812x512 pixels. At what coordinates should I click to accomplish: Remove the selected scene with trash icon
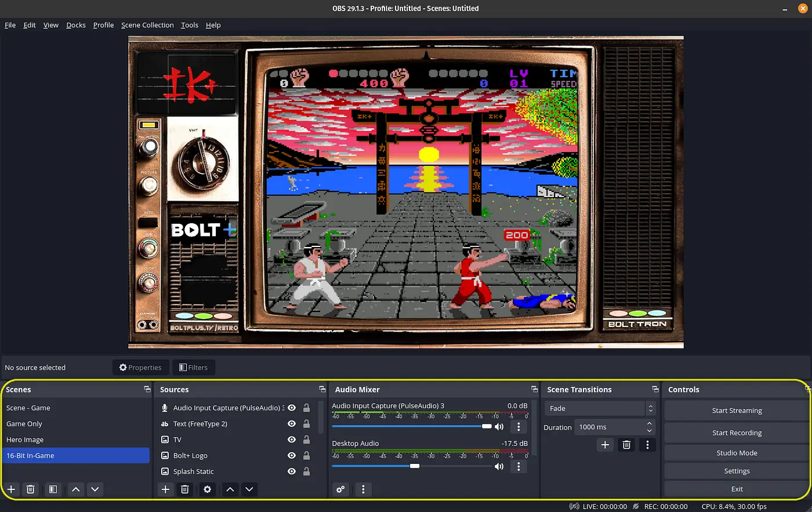31,489
